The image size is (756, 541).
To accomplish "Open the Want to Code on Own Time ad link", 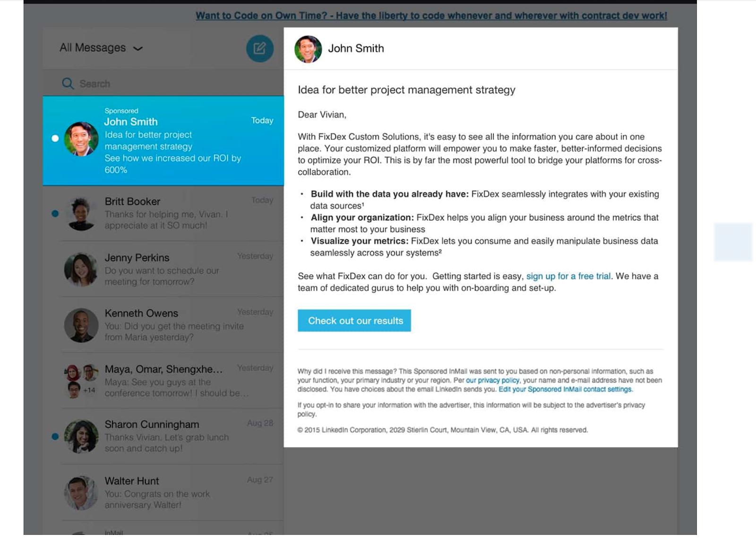I will 431,16.
